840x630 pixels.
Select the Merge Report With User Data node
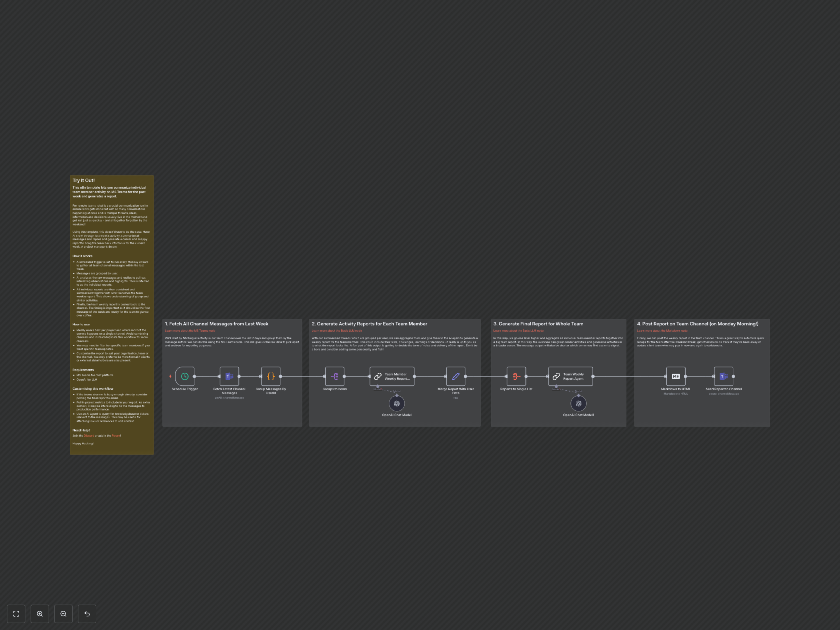tap(456, 376)
